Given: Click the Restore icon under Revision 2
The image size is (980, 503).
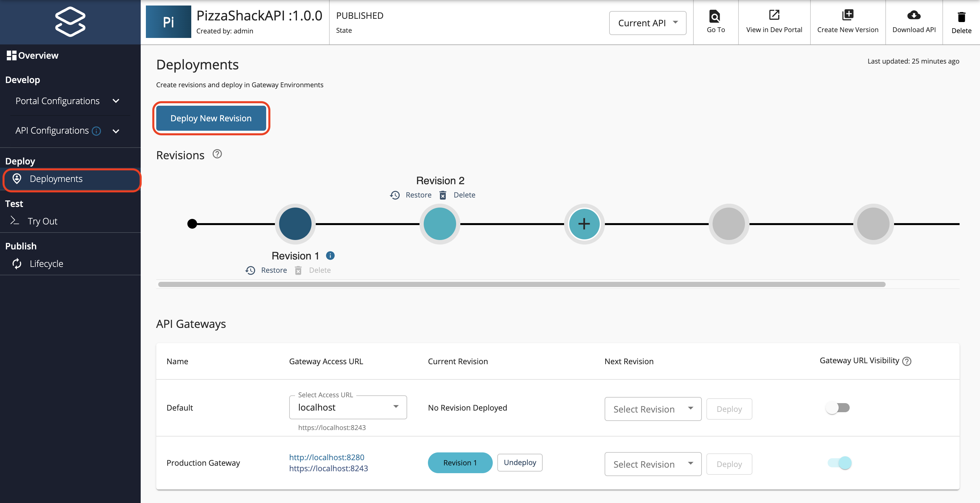Looking at the screenshot, I should (395, 195).
